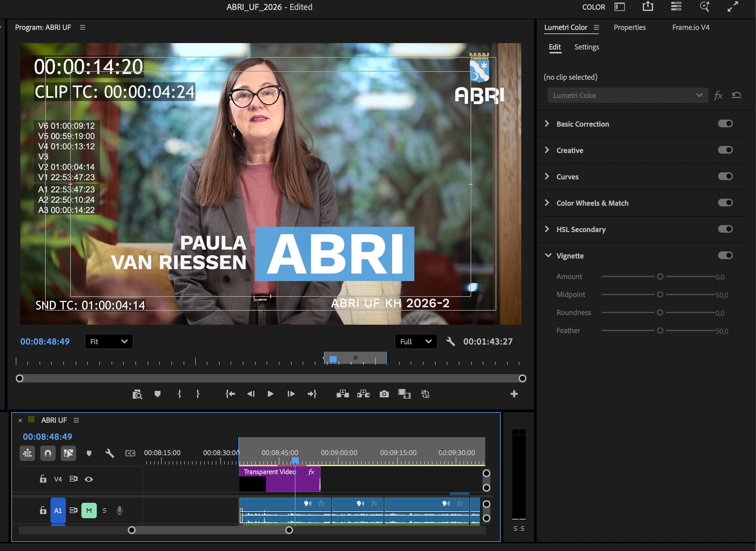The height and width of the screenshot is (551, 756).
Task: Click the Go to In point icon
Action: pos(230,394)
